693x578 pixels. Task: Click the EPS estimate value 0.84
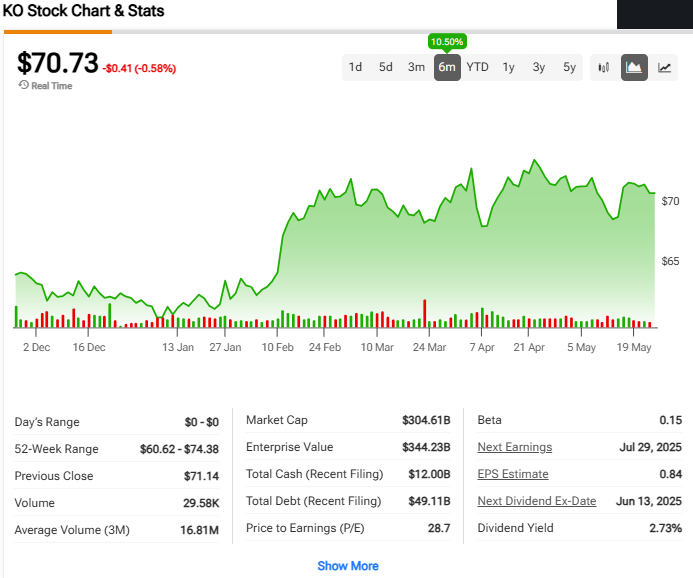point(670,474)
